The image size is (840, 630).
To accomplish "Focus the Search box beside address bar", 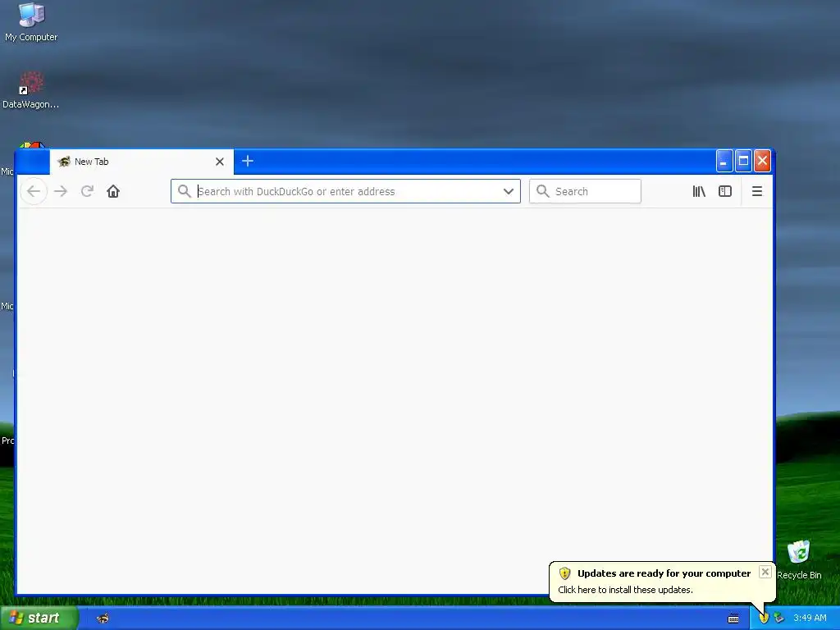I will click(585, 191).
